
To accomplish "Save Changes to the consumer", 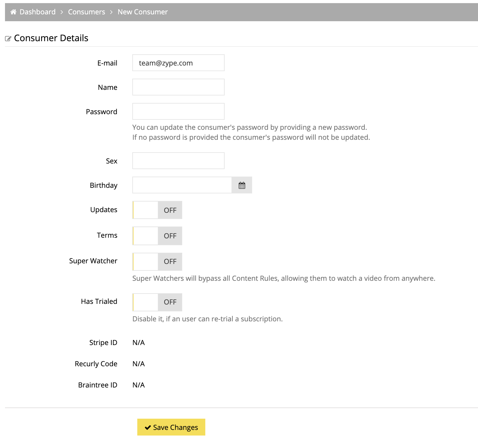I will click(171, 427).
